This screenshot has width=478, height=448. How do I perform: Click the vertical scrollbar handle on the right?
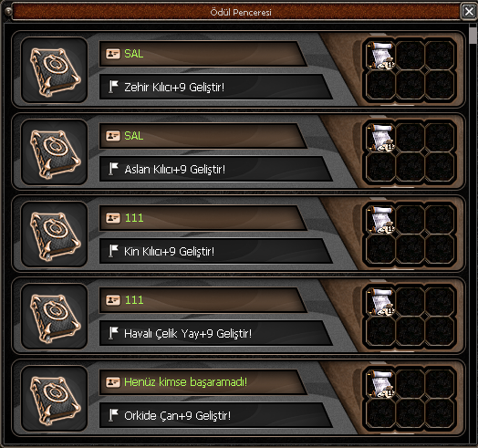(x=473, y=36)
